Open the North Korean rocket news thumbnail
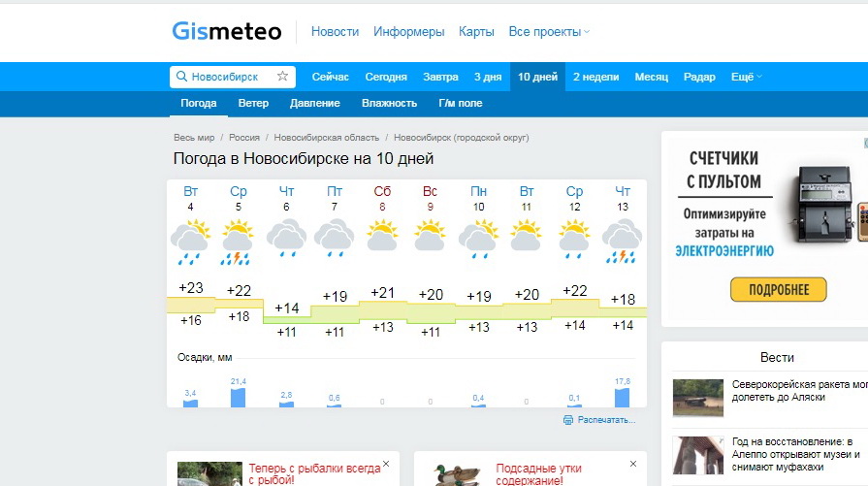 pyautogui.click(x=697, y=398)
